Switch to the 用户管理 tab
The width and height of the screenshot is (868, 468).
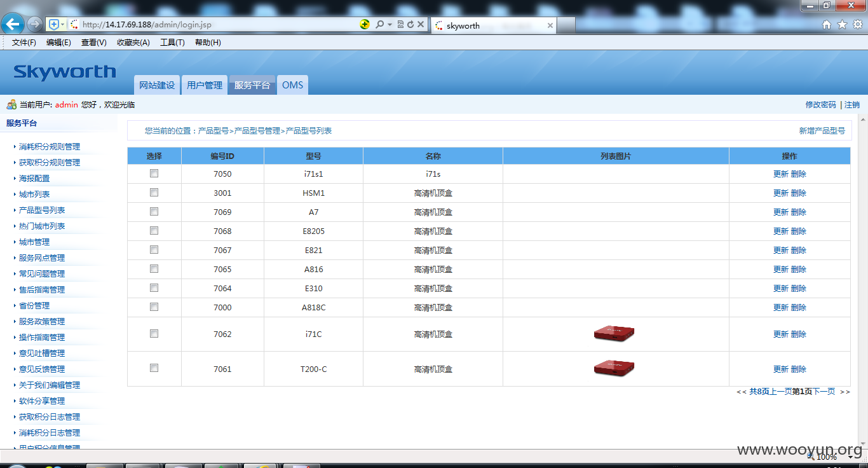point(205,85)
